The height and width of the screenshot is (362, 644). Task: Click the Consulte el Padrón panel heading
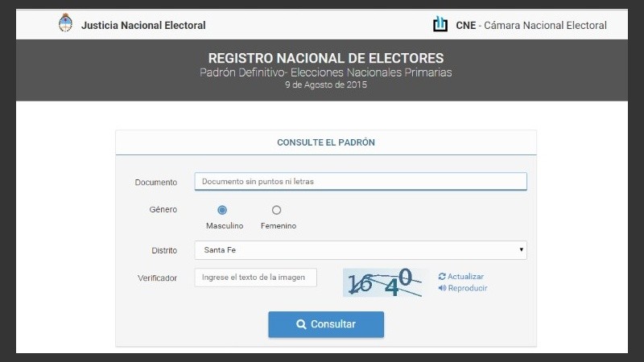[x=325, y=142]
